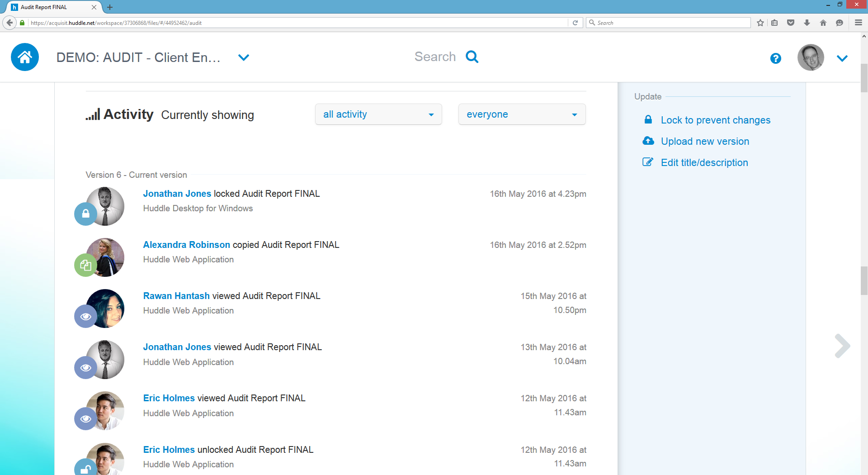The width and height of the screenshot is (868, 475).
Task: Click the browser search box
Action: point(668,23)
